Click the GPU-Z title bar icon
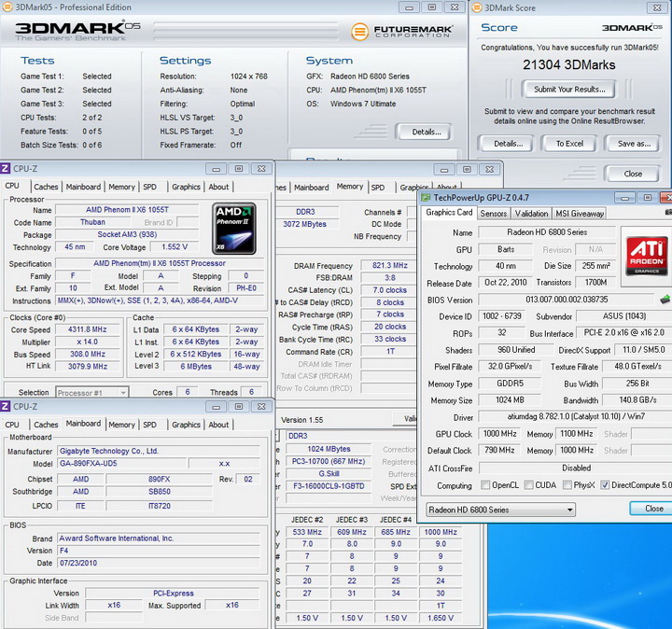The width and height of the screenshot is (672, 629). [426, 198]
